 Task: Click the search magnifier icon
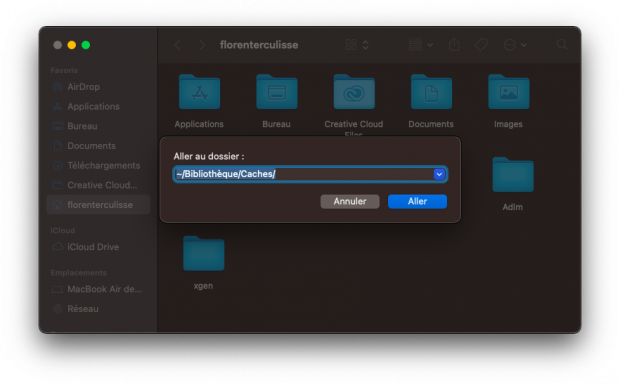tap(562, 45)
